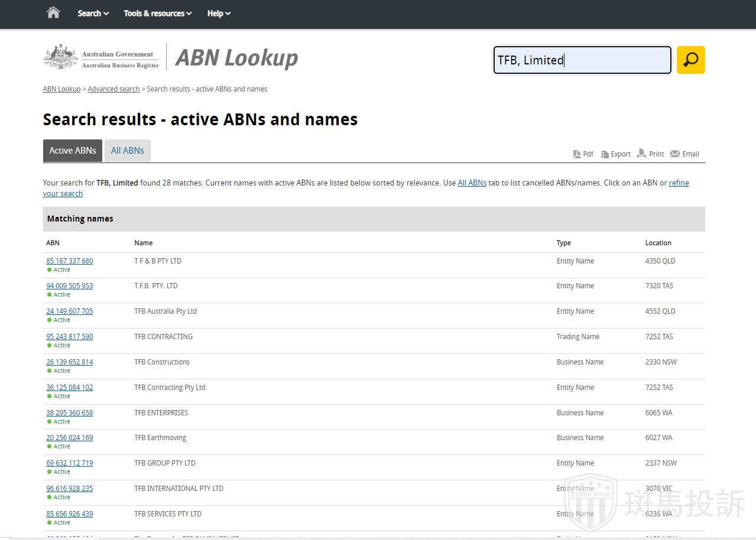
Task: Click the Home icon in navigation bar
Action: tap(53, 13)
